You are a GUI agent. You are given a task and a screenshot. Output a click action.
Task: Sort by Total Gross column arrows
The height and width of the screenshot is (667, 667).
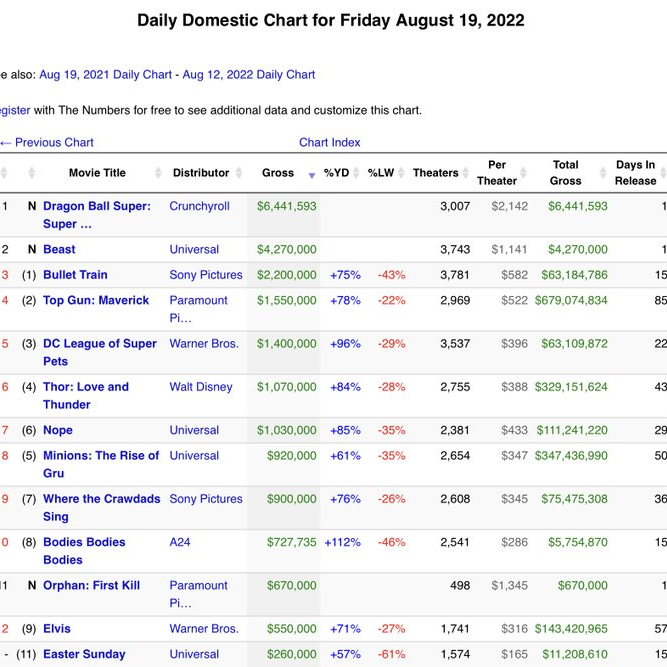point(603,173)
